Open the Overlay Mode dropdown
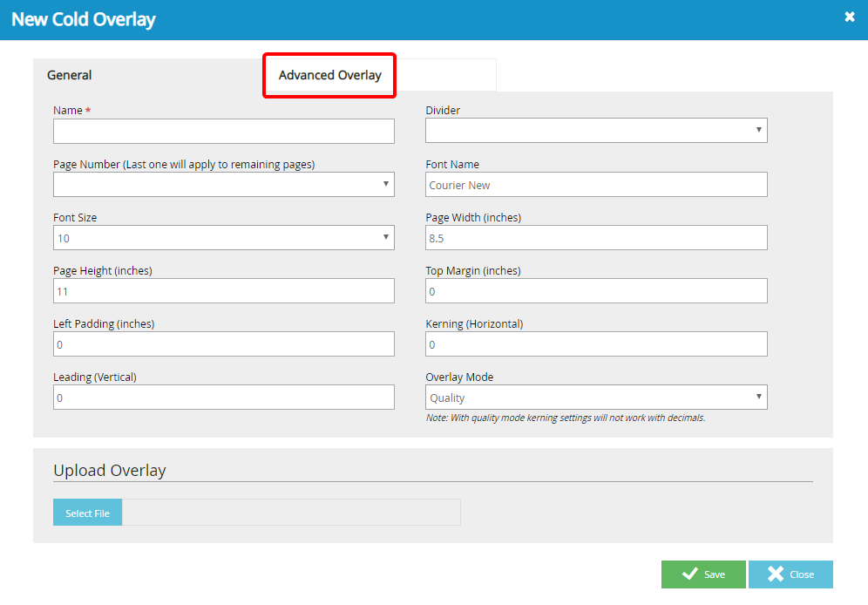Viewport: 868px width, 605px height. pyautogui.click(x=596, y=398)
